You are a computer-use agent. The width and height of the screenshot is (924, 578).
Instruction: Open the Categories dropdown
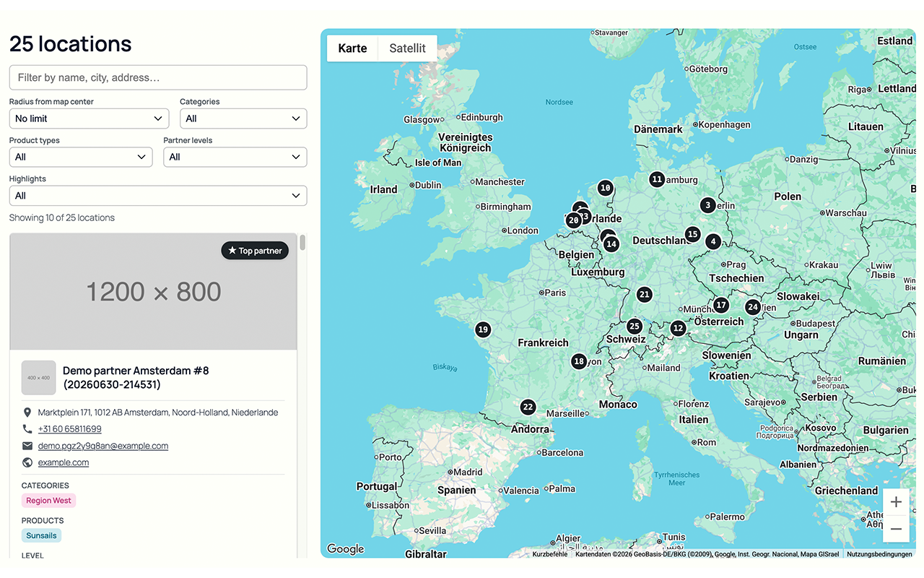pos(243,118)
